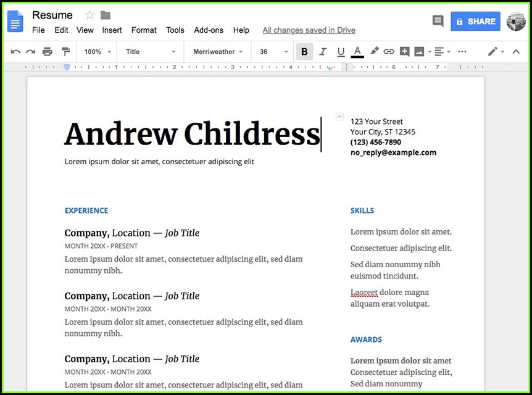Expand the Title paragraph style dropdown

151,52
